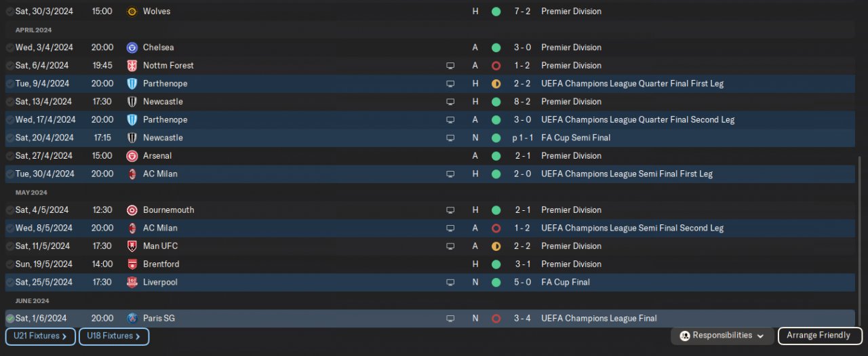Screen dimensions: 868x356
Task: Click the green win indicator for Brentford match
Action: point(496,264)
